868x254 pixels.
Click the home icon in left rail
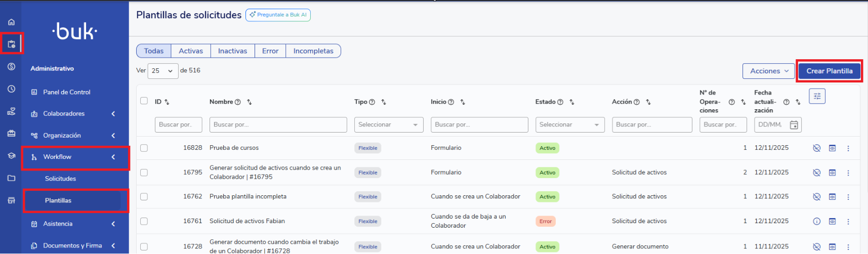(11, 22)
